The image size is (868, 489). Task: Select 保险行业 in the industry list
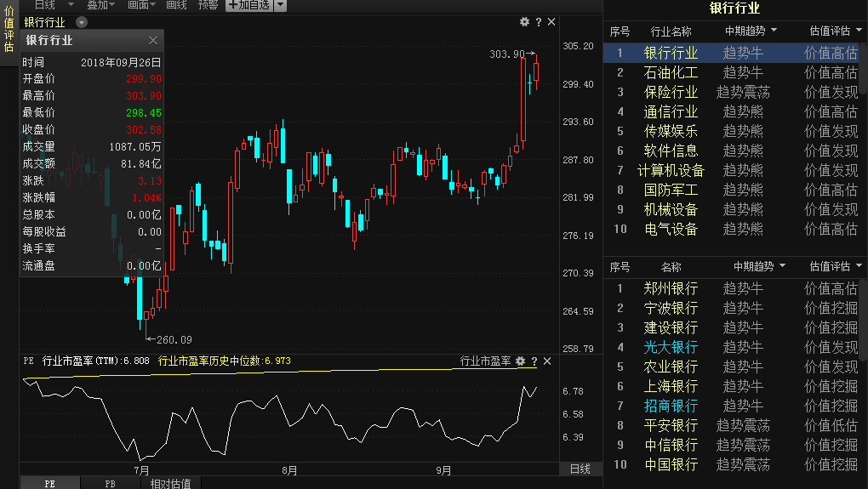point(671,93)
